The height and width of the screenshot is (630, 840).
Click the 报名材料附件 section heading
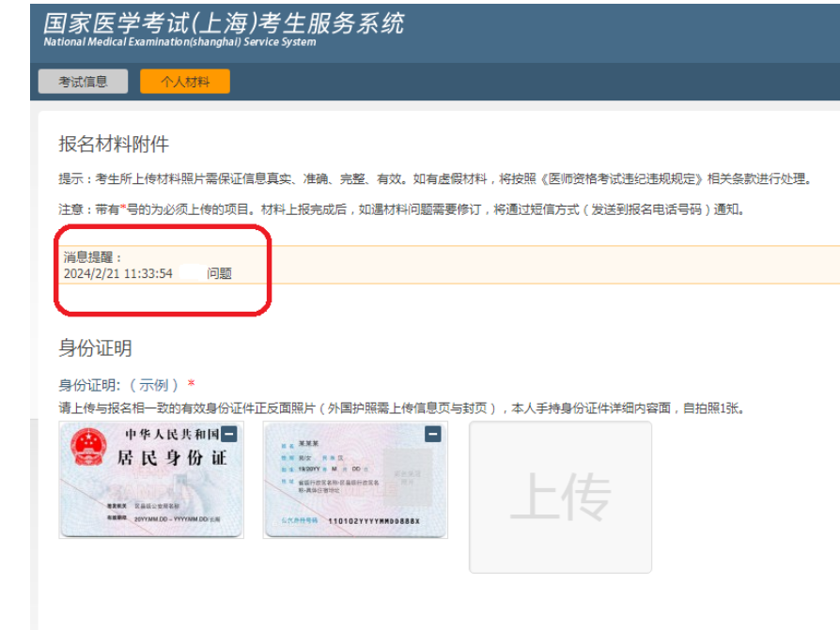pos(114,144)
